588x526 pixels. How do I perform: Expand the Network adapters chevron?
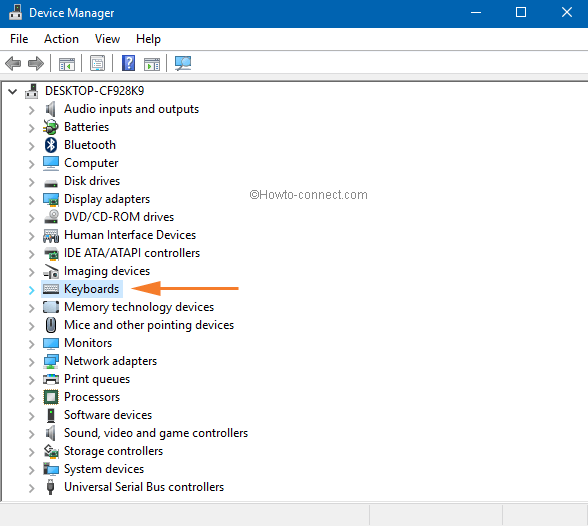32,361
